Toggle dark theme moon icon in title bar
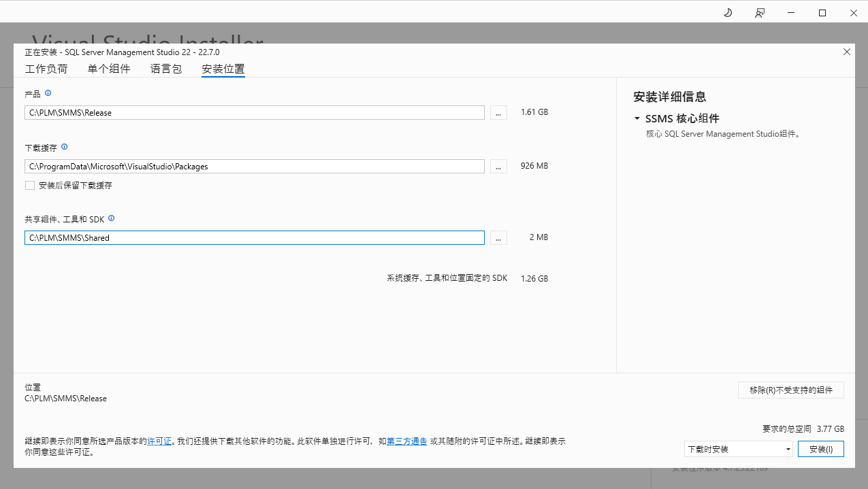This screenshot has width=868, height=489. pos(728,13)
